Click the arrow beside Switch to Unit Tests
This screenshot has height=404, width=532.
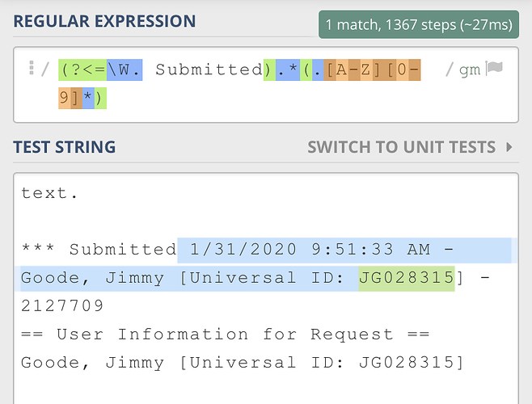509,147
